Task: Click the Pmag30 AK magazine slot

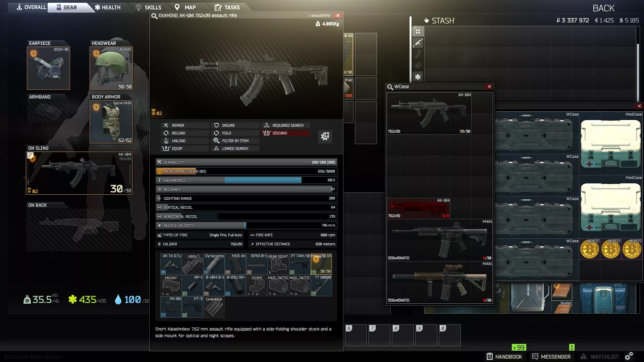Action: [321, 264]
